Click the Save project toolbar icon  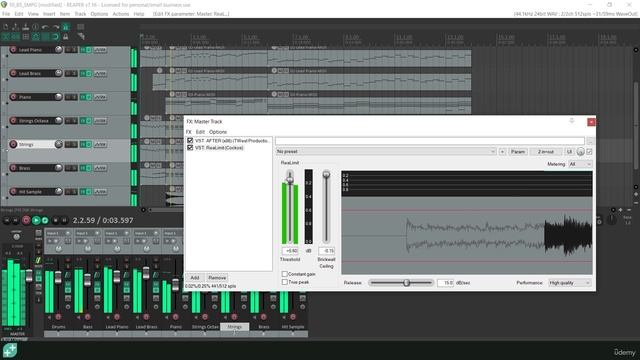click(x=25, y=27)
